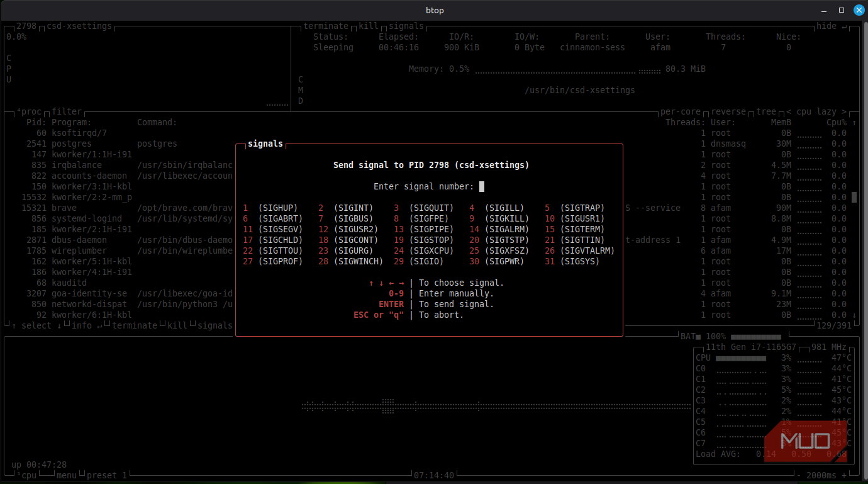Image resolution: width=868 pixels, height=484 pixels.
Task: Toggle the cpu box label in the bottom border
Action: pos(26,475)
